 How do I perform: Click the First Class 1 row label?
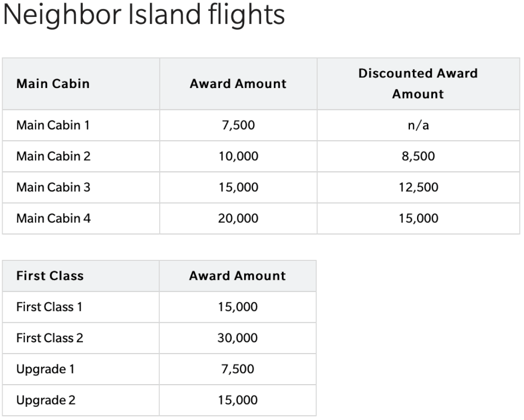[49, 307]
